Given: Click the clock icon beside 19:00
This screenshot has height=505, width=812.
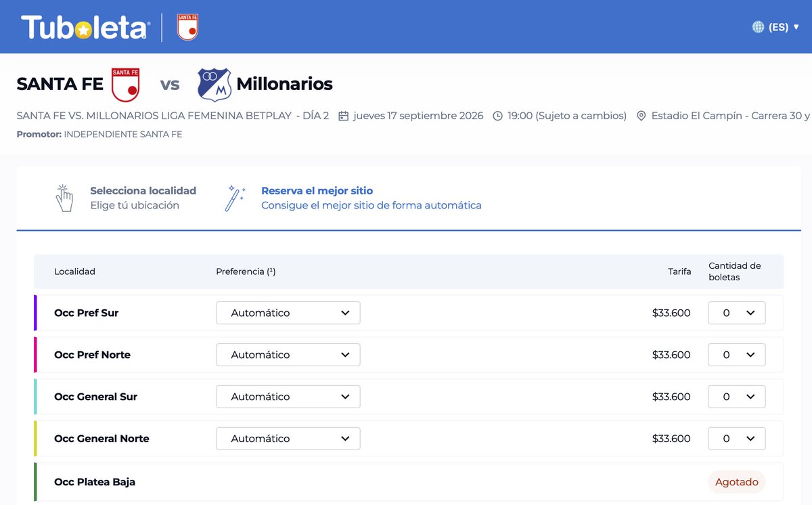Looking at the screenshot, I should (498, 116).
